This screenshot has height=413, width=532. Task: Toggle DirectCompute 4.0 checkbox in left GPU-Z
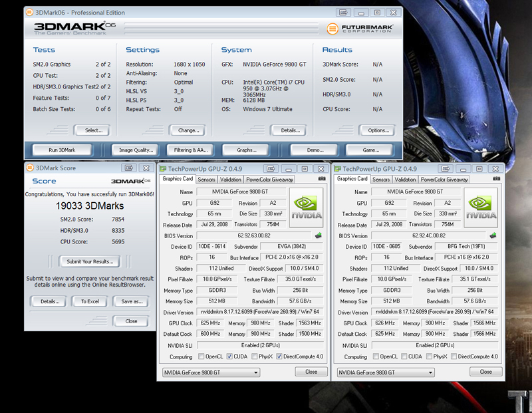279,356
